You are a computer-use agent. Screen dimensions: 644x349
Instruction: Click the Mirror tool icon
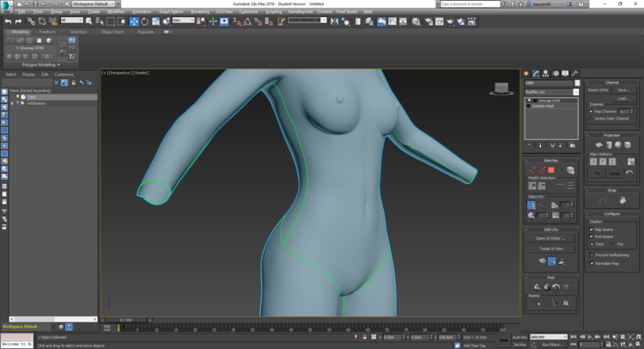pos(334,21)
